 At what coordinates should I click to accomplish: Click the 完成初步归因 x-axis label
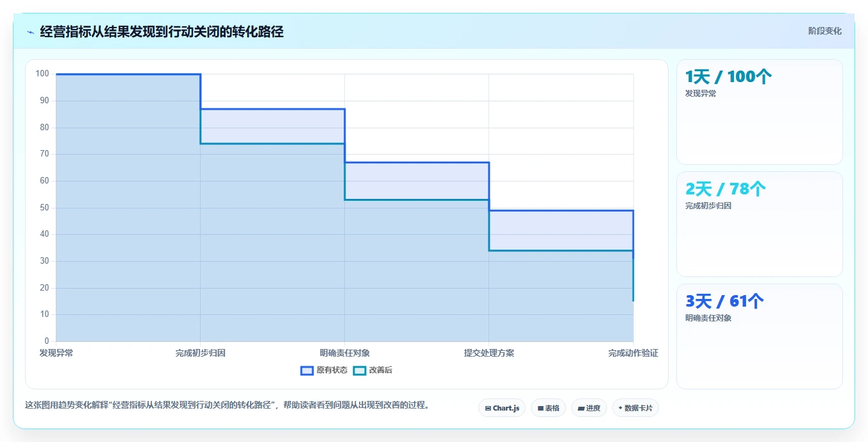[x=201, y=353]
